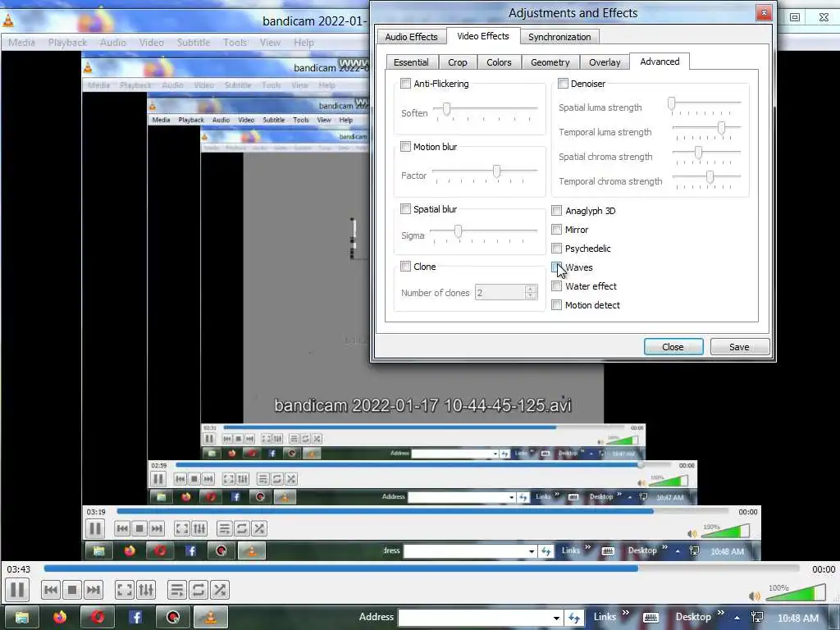Enable the Anti-Flickering checkbox
840x630 pixels.
[405, 84]
